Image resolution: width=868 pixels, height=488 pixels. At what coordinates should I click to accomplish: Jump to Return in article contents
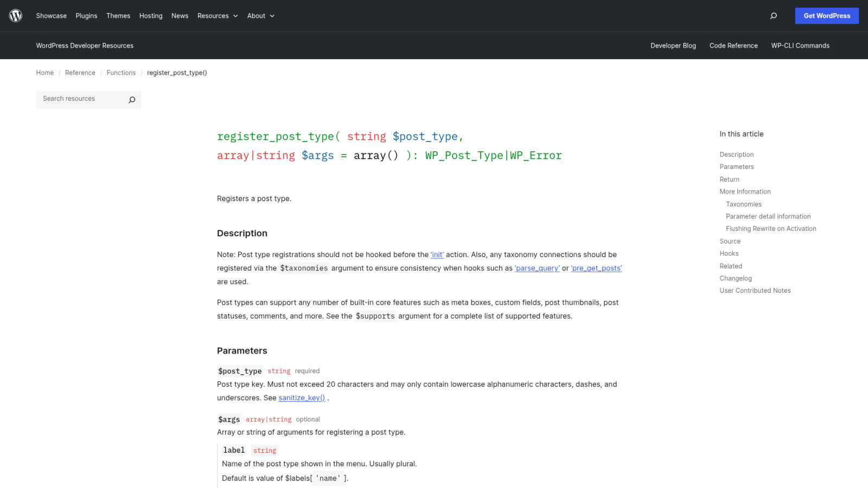click(x=730, y=179)
